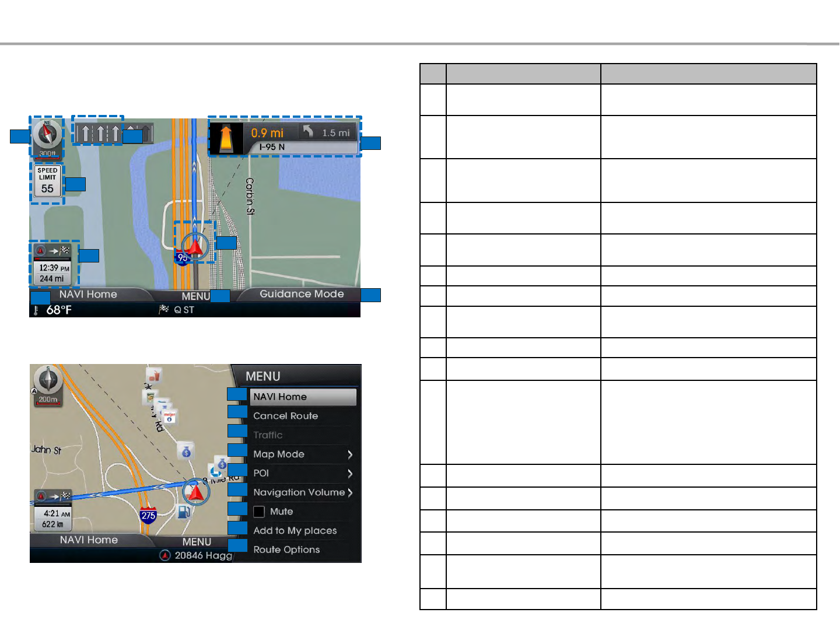The height and width of the screenshot is (630, 840).
Task: Tap the 1.5 mi left-turn indicator
Action: (x=327, y=132)
